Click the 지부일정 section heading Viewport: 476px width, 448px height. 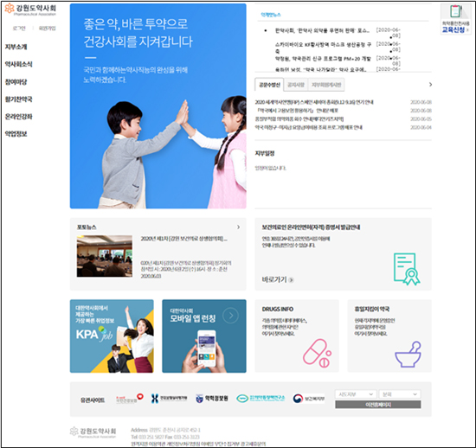tap(265, 153)
